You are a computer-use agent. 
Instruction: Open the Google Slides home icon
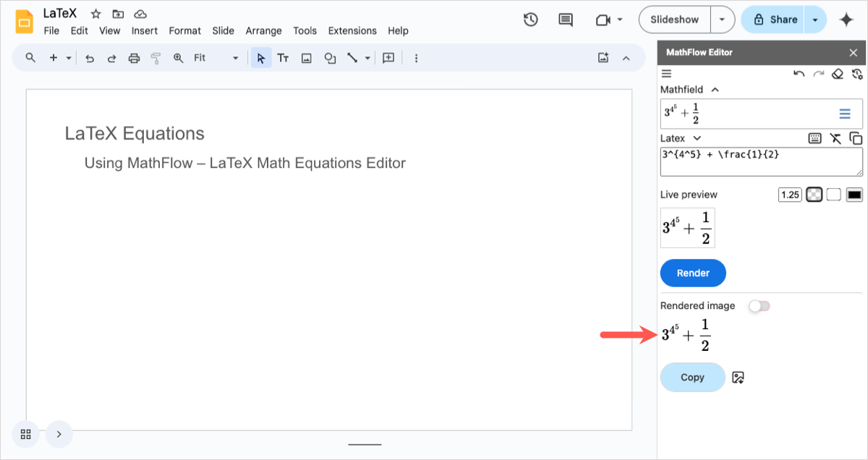click(x=25, y=21)
